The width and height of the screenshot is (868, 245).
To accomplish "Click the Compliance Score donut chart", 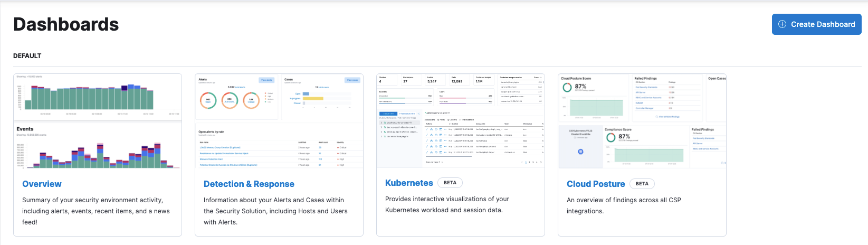I will 611,138.
